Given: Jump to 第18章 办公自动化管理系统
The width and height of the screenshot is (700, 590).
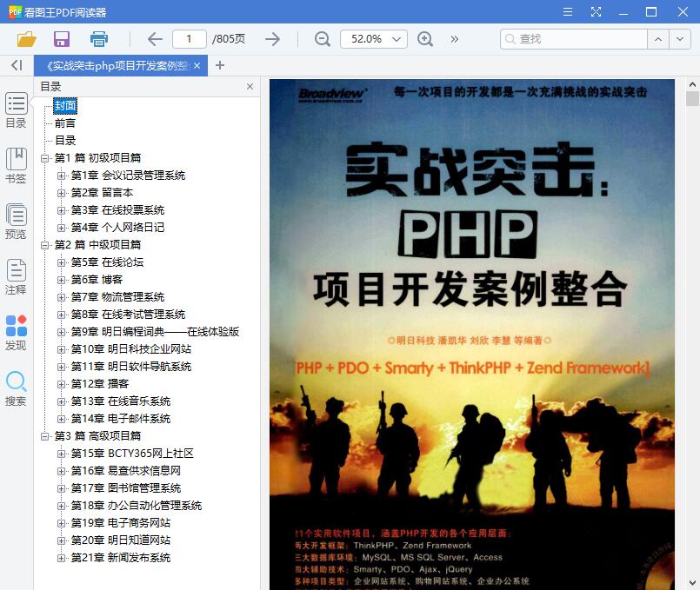Looking at the screenshot, I should tap(137, 506).
